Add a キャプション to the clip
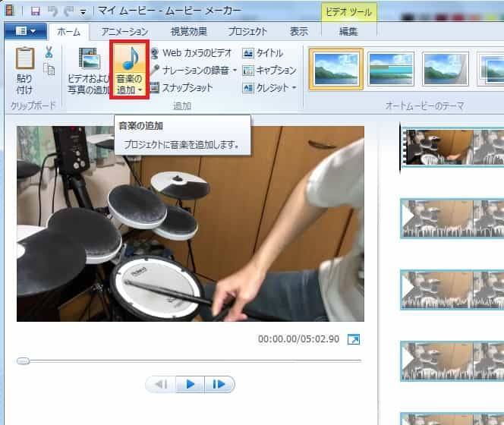Screen dimensions: 504x425 click(276, 70)
